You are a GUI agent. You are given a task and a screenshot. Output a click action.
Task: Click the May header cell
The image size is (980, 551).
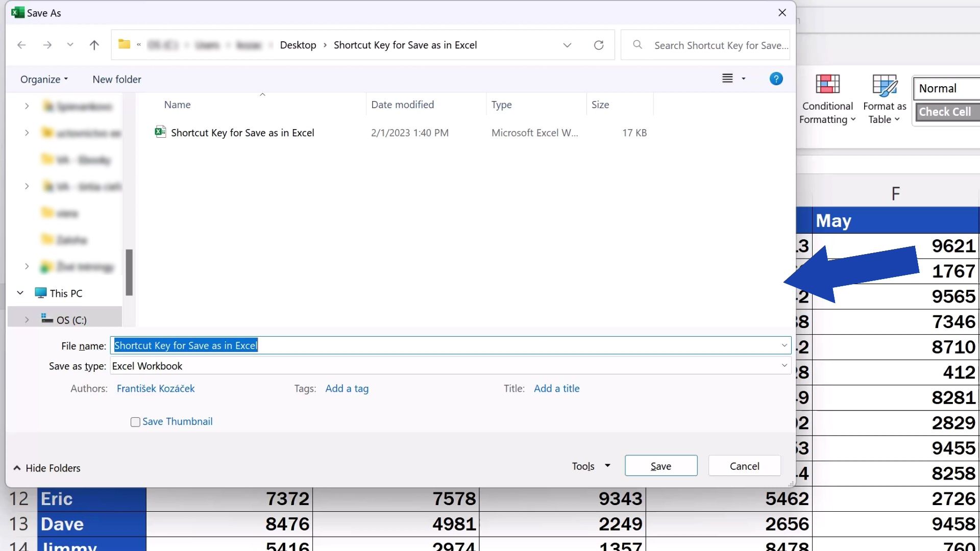pos(896,220)
